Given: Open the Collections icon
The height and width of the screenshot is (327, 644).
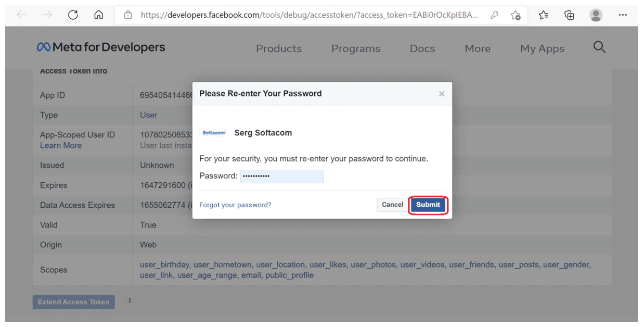Looking at the screenshot, I should coord(570,15).
